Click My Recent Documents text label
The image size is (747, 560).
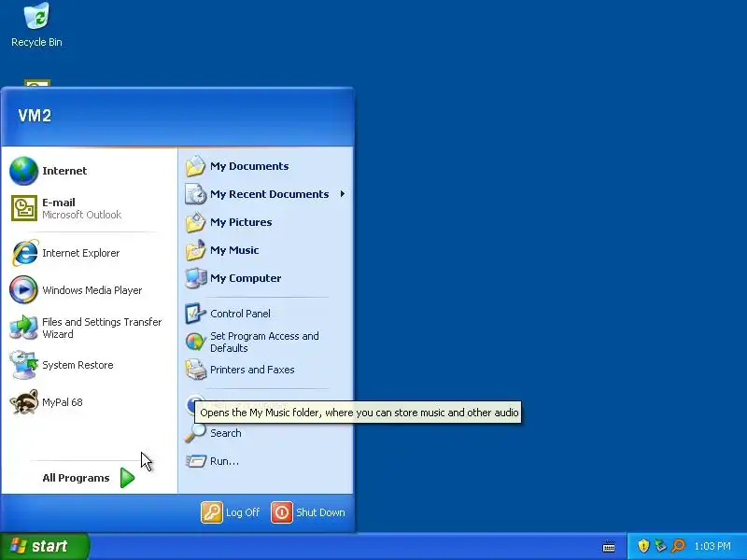[x=269, y=194]
